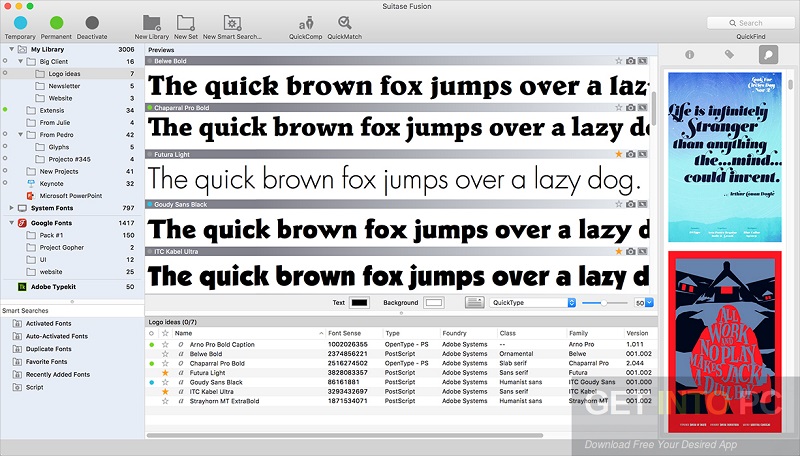Unfavorite Futura Light preview star

click(618, 154)
